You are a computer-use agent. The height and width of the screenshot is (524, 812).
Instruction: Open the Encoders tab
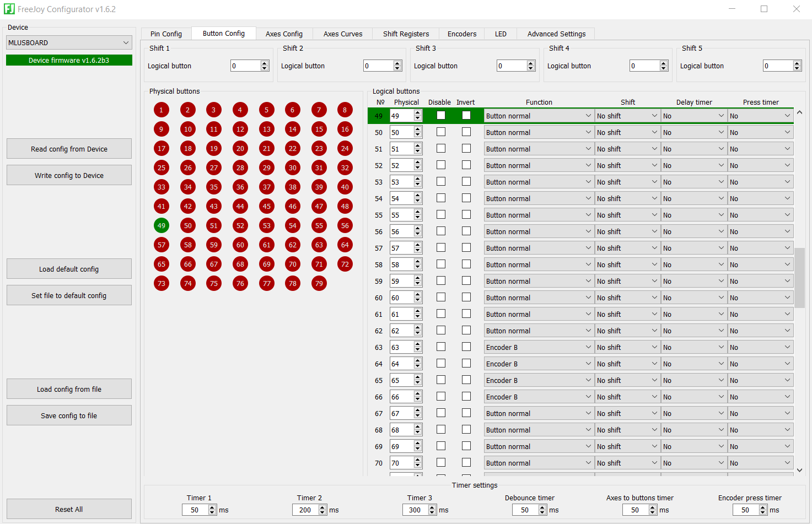pyautogui.click(x=461, y=34)
